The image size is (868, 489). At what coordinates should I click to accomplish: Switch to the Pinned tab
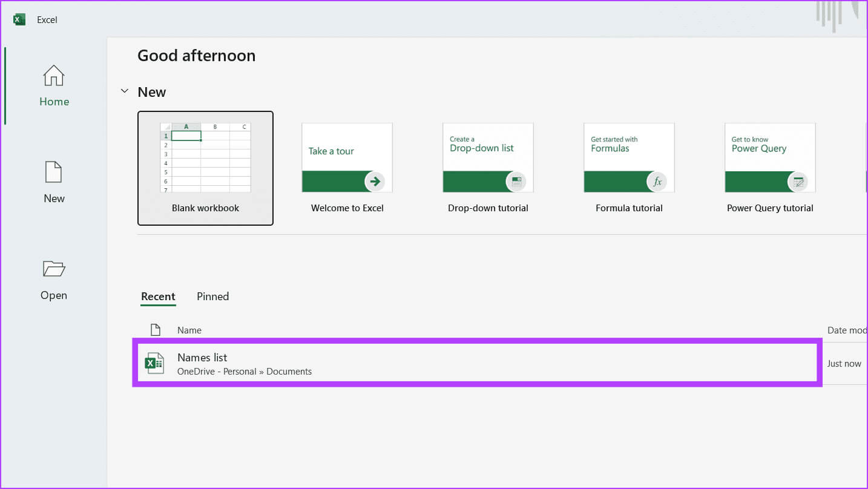pos(212,297)
